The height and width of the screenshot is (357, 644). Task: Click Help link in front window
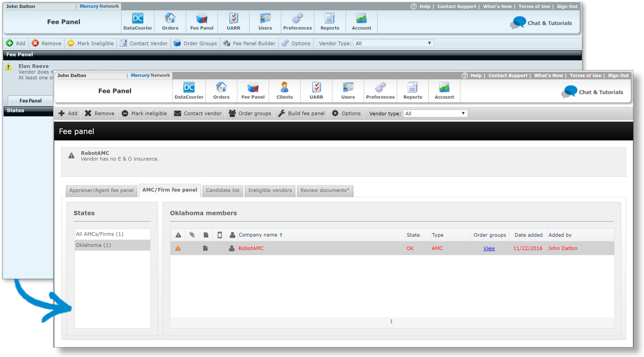(x=476, y=75)
